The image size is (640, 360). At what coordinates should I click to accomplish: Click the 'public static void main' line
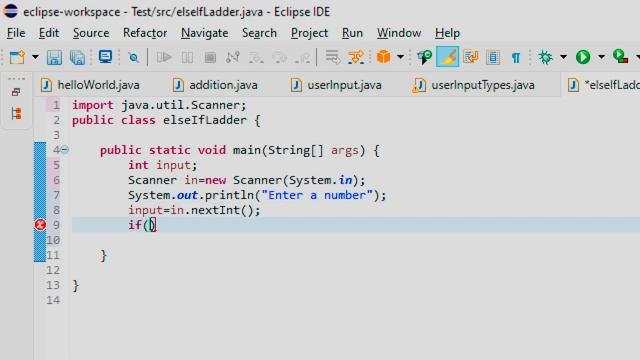coord(239,150)
